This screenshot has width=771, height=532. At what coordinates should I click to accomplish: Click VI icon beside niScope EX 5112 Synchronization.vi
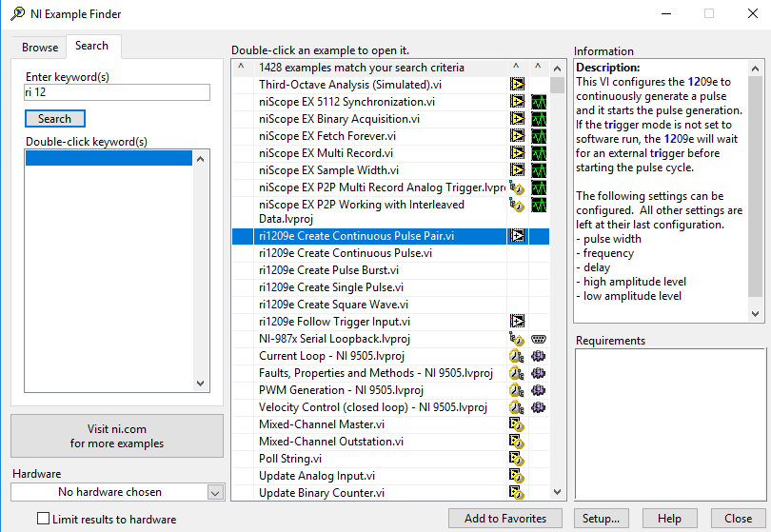point(517,102)
